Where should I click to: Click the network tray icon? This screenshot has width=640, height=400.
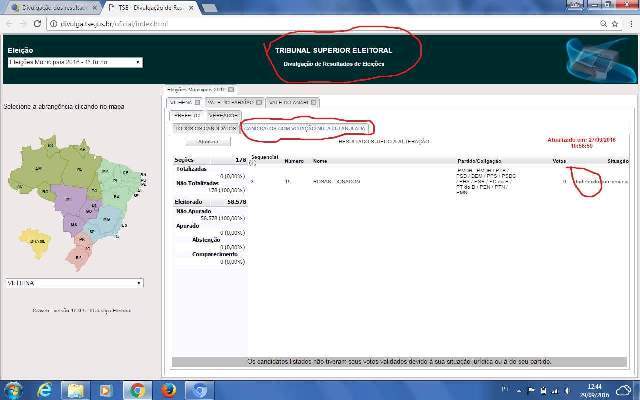pos(554,391)
